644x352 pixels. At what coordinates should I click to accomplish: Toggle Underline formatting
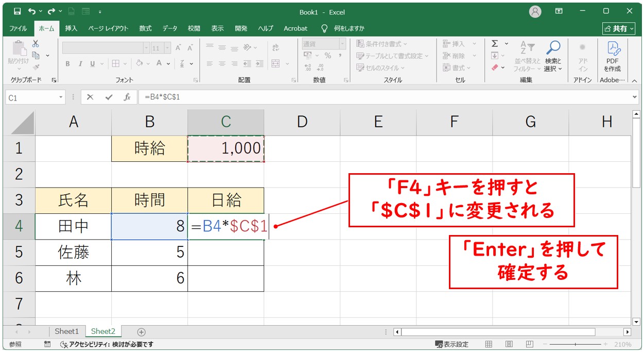[x=93, y=63]
